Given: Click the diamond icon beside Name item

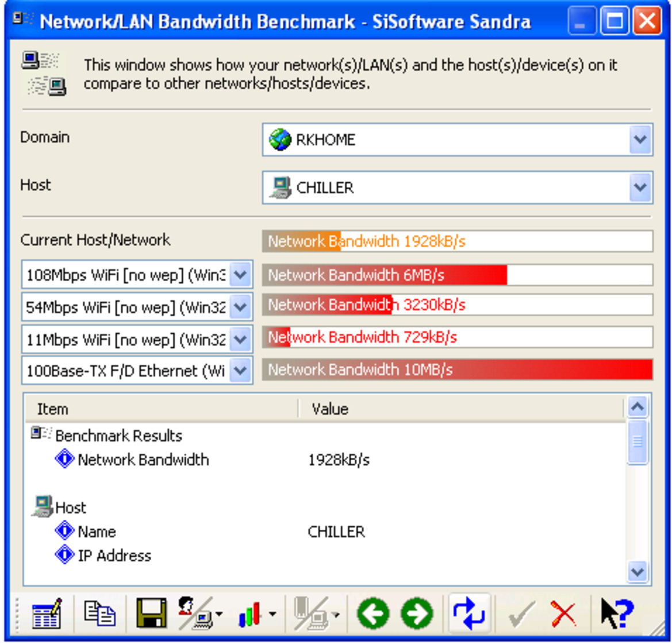Looking at the screenshot, I should click(x=65, y=531).
